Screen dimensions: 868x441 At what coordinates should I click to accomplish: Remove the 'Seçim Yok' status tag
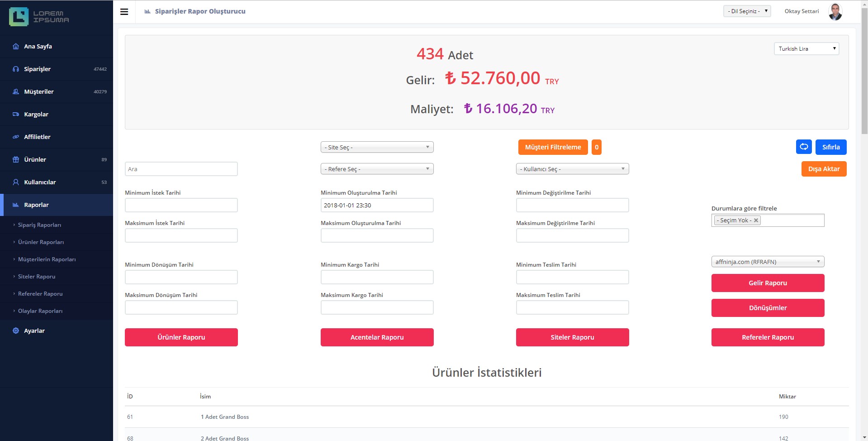[756, 220]
